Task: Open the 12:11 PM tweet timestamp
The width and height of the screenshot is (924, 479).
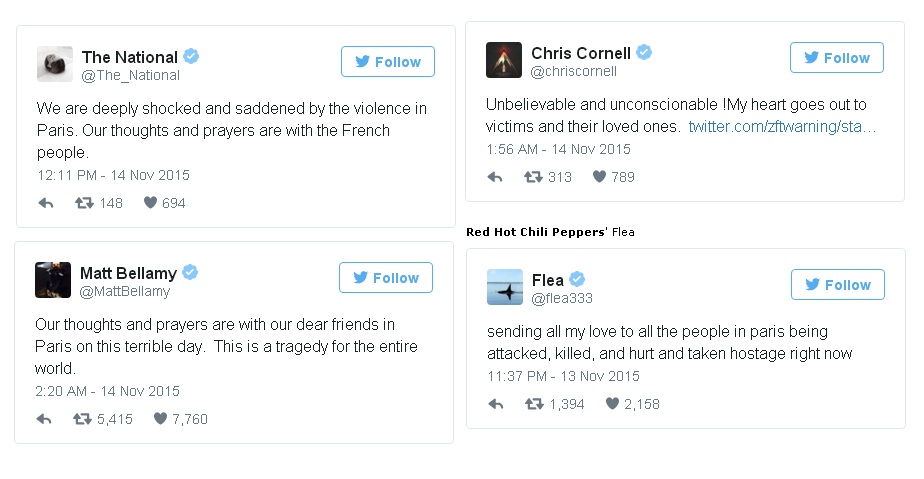Action: (113, 175)
